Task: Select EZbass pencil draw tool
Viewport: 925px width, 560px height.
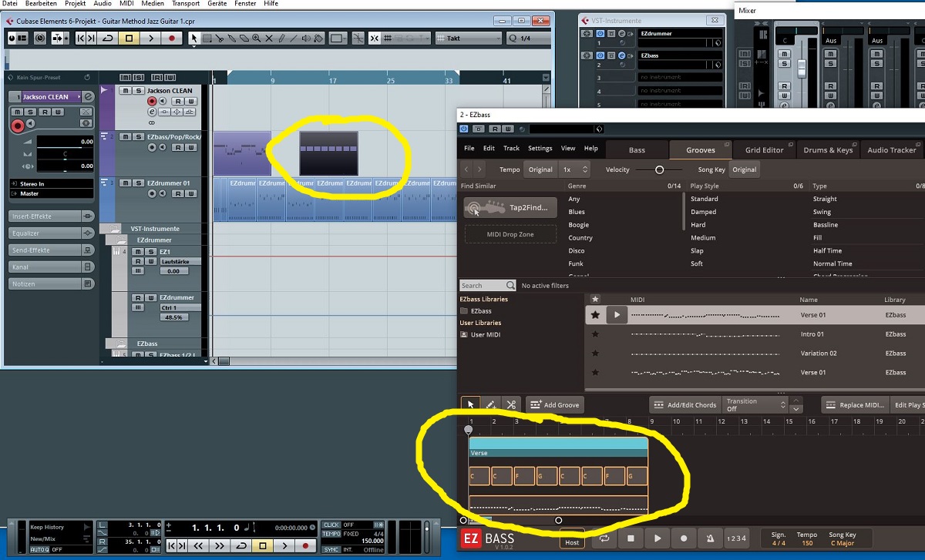Action: (x=490, y=404)
